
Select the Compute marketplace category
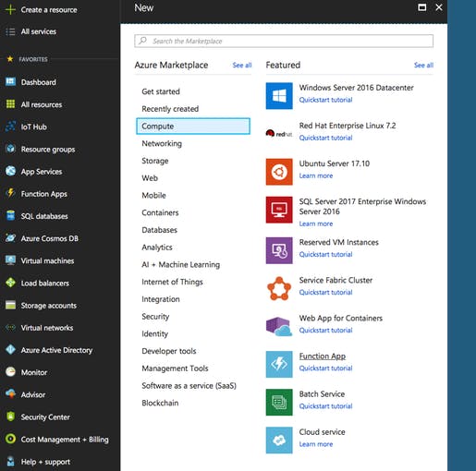193,127
